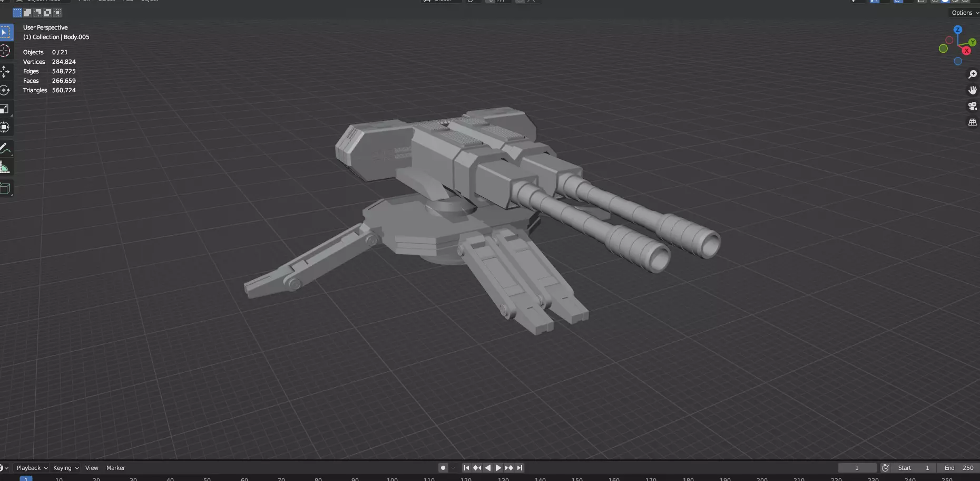Open the Options dropdown
The height and width of the screenshot is (481, 980).
coord(965,13)
